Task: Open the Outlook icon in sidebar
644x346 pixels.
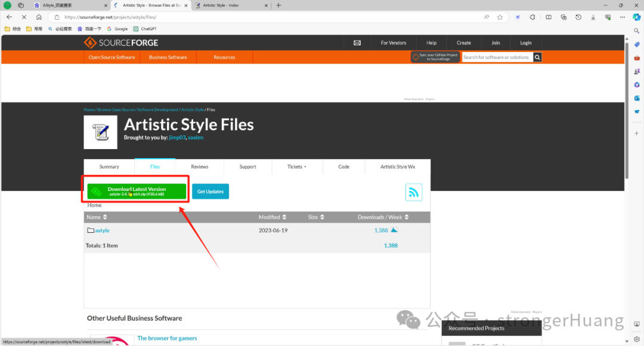Action: point(637,98)
